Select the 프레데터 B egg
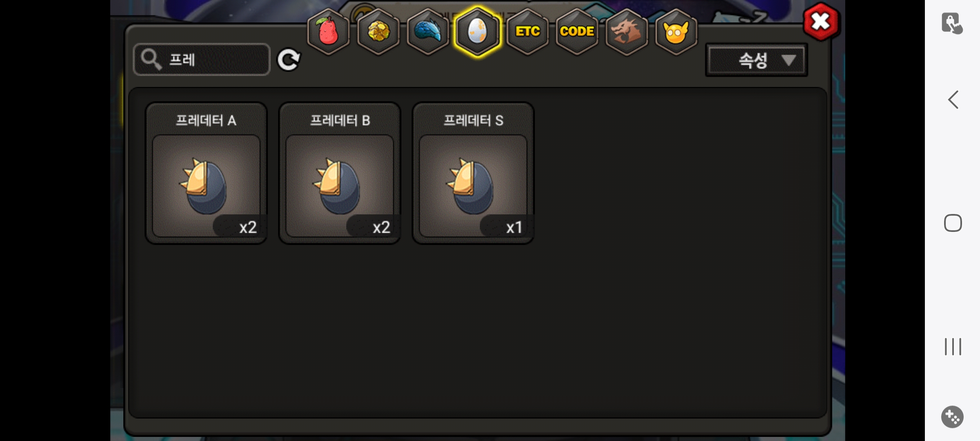This screenshot has height=441, width=980. click(340, 173)
